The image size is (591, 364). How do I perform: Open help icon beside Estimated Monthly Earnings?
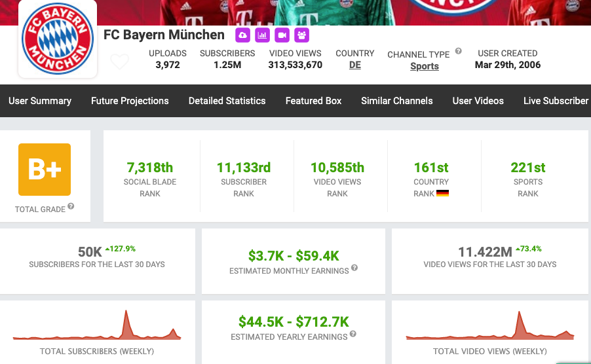pyautogui.click(x=354, y=268)
